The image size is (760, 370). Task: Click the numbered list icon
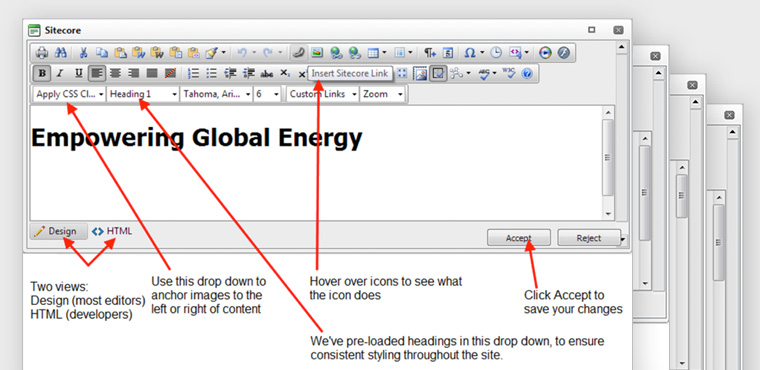pos(193,73)
